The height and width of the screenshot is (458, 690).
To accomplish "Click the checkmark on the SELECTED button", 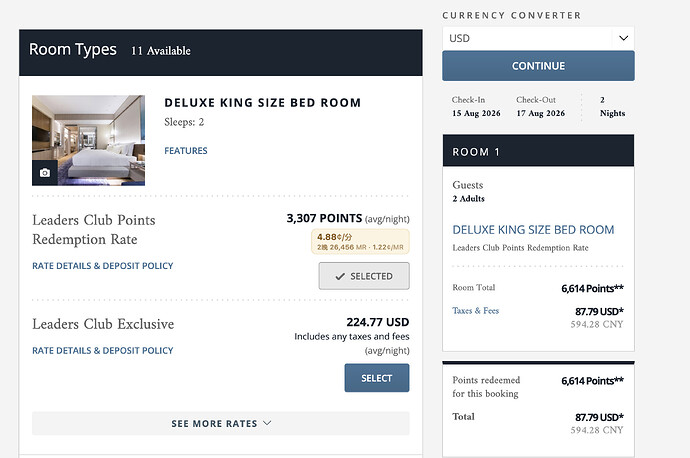I will click(x=340, y=276).
